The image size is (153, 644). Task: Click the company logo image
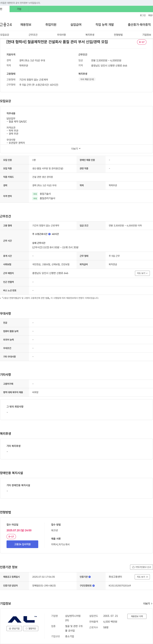[x=22, y=619]
